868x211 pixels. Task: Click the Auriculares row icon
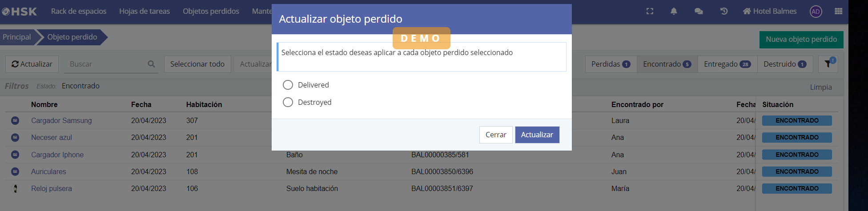[15, 171]
